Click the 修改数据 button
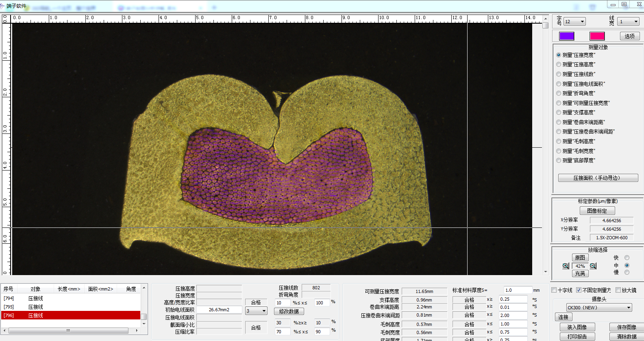 coord(289,311)
